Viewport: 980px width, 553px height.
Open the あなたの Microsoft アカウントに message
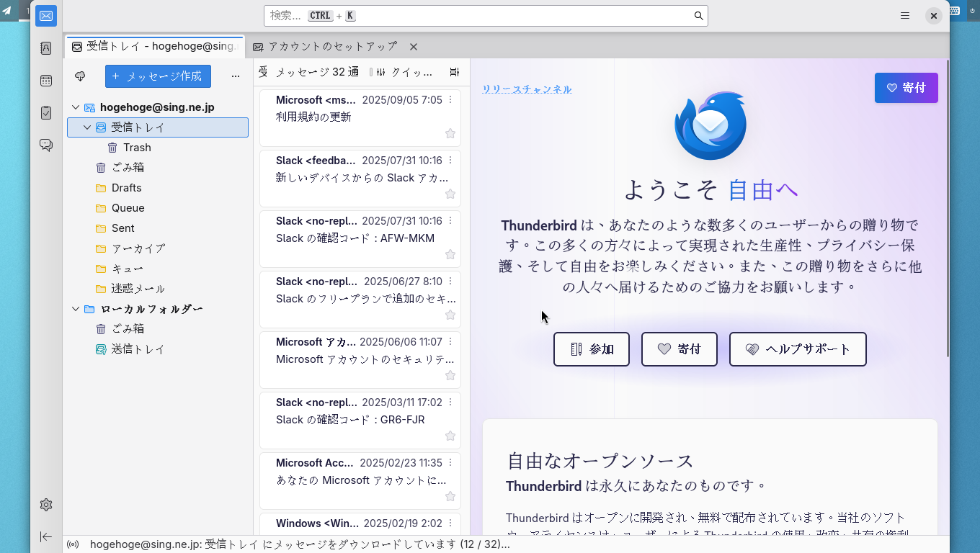click(x=360, y=481)
